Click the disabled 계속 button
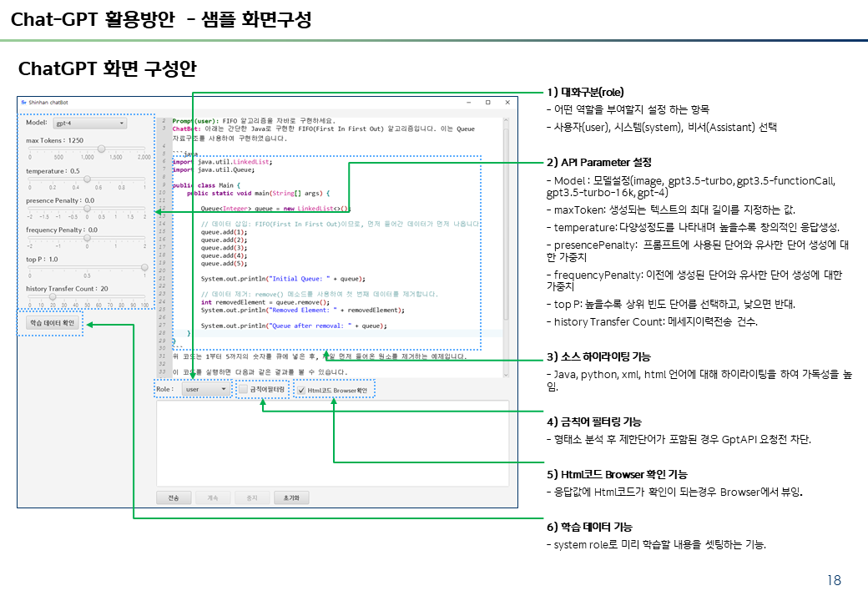The height and width of the screenshot is (601, 868). tap(213, 497)
